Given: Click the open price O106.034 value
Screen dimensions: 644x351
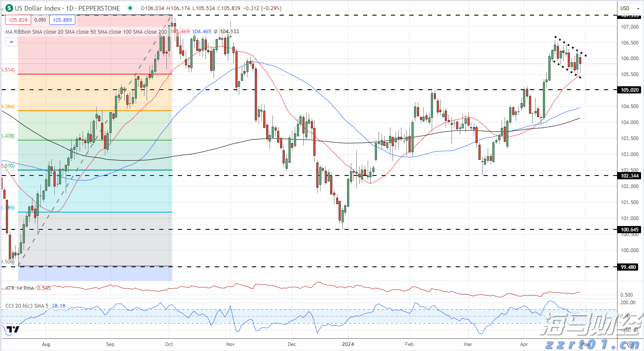Looking at the screenshot, I should coord(152,8).
